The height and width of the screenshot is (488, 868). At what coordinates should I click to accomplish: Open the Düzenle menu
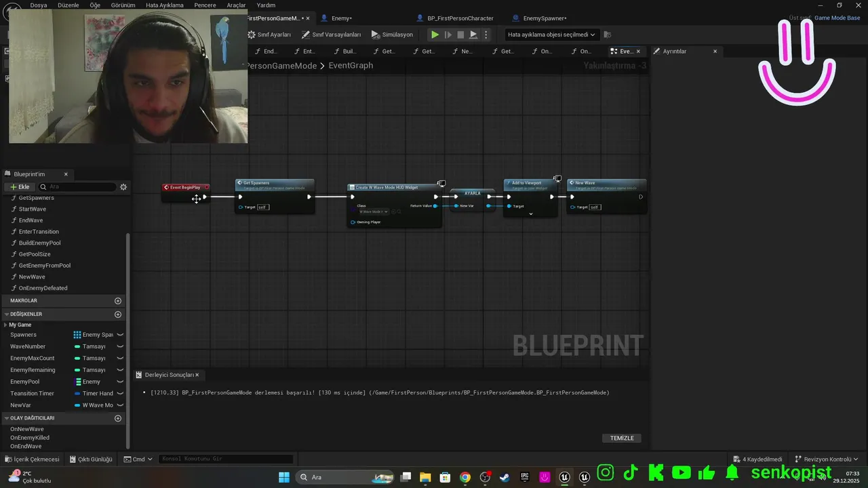click(68, 5)
